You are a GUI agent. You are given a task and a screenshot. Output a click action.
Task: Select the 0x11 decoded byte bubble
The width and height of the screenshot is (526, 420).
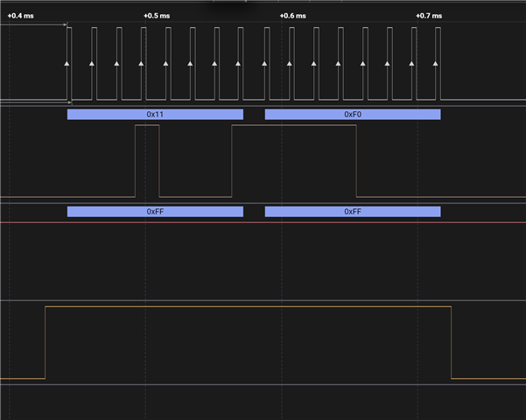coord(155,115)
